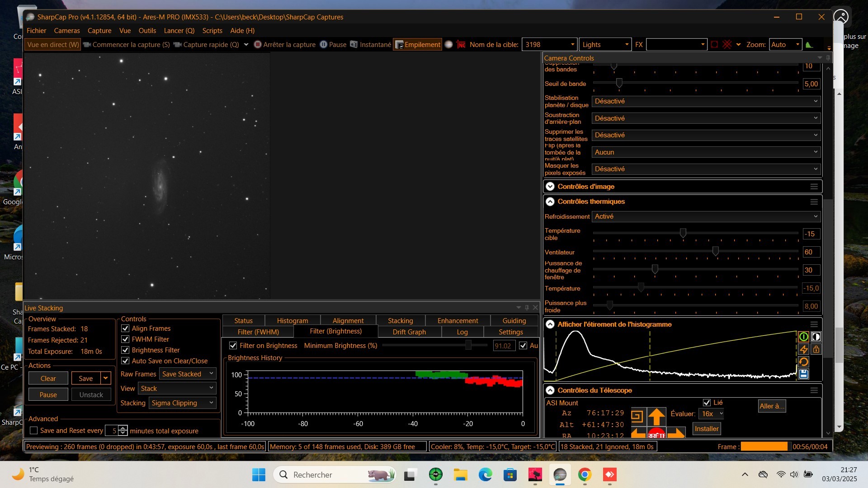The image size is (868, 488).
Task: Click the Empilement live stacking toolbar button
Action: click(417, 44)
